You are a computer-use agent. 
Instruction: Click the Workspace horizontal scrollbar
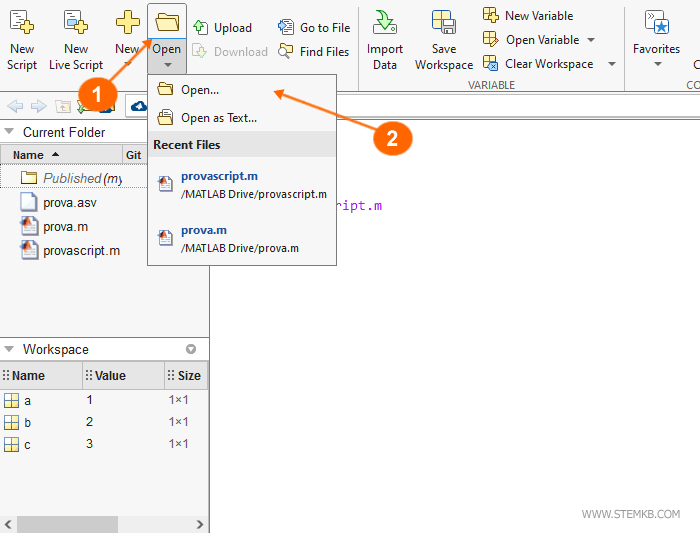(x=67, y=524)
